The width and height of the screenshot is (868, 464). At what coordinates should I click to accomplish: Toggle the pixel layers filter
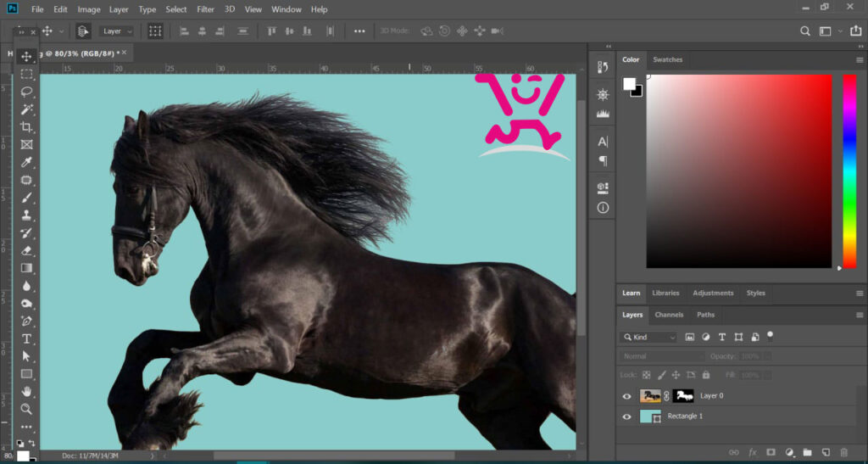coord(690,337)
